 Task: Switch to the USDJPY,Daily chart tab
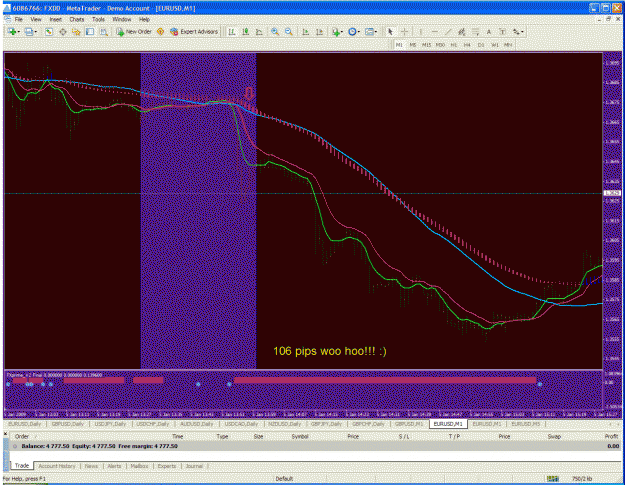pos(110,424)
